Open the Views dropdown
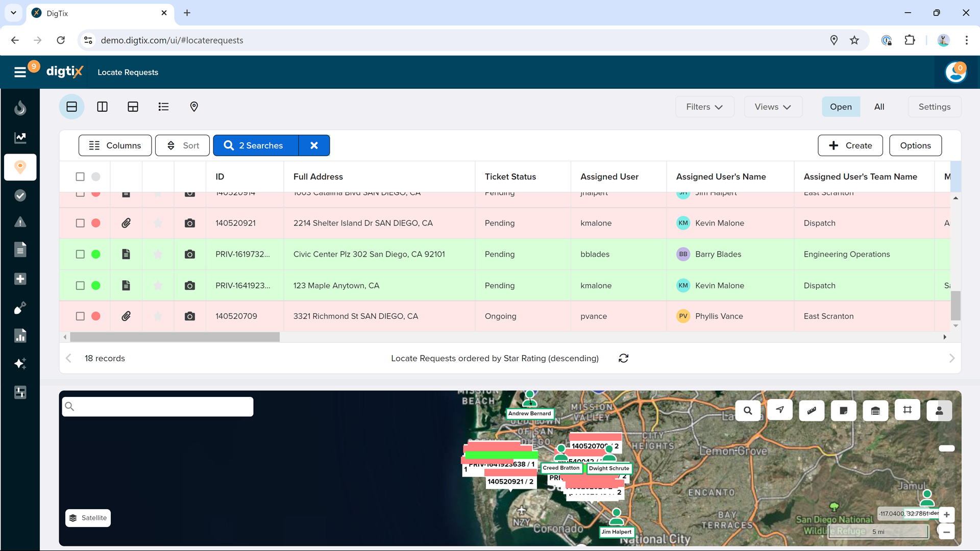Image resolution: width=980 pixels, height=551 pixels. tap(773, 107)
